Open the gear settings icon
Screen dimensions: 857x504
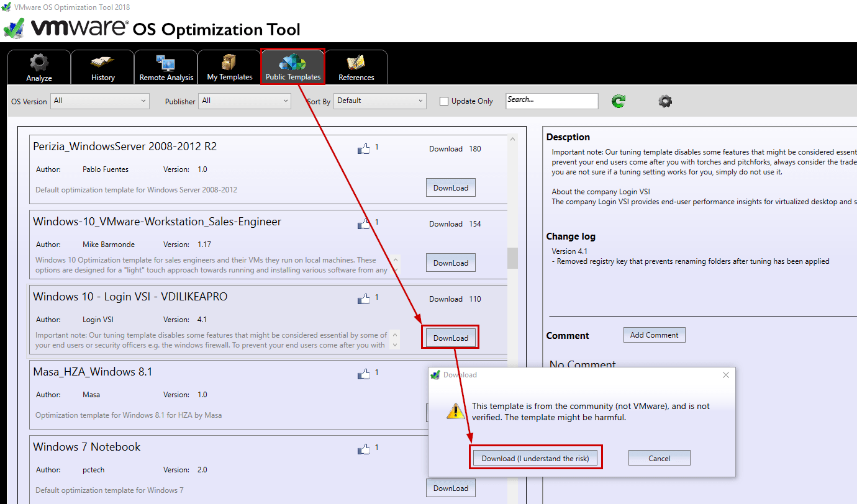665,101
